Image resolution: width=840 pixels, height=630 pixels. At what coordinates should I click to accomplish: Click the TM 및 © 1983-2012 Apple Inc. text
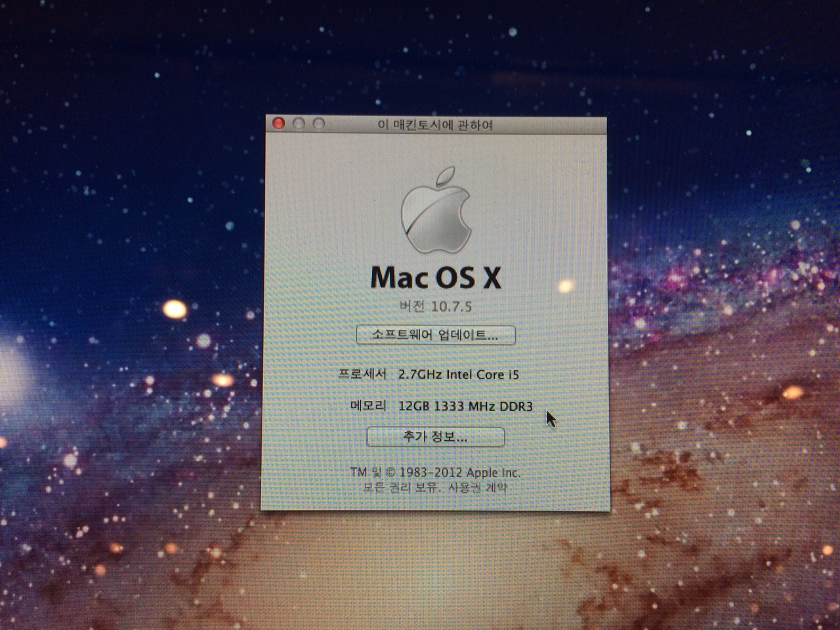click(x=435, y=472)
